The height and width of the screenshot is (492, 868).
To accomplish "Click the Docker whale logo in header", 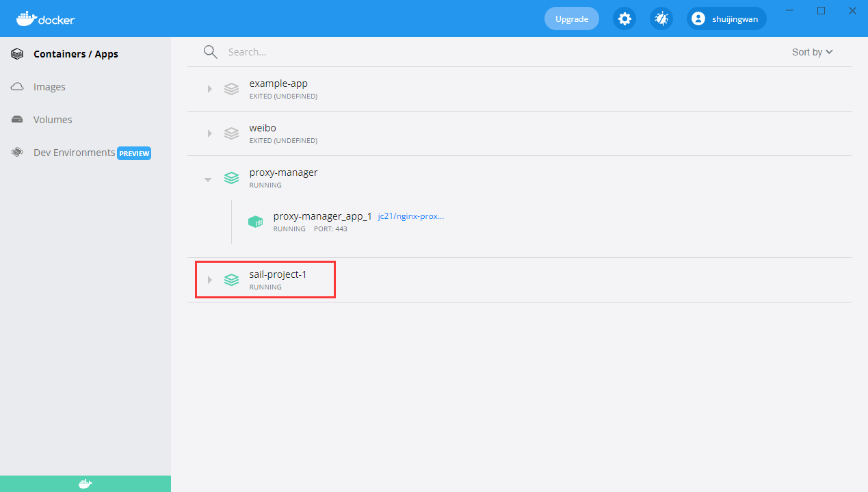I will pos(46,18).
